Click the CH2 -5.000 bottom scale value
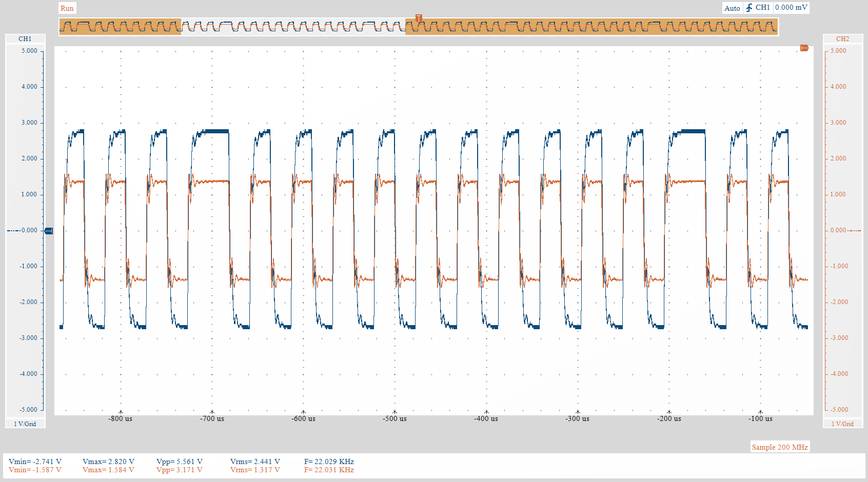This screenshot has height=482, width=868. point(839,410)
